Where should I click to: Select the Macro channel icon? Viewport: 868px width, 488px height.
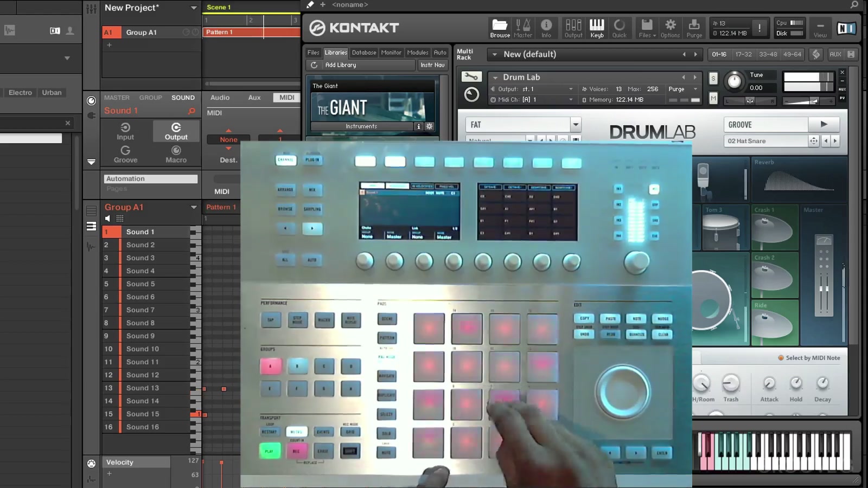coord(176,155)
